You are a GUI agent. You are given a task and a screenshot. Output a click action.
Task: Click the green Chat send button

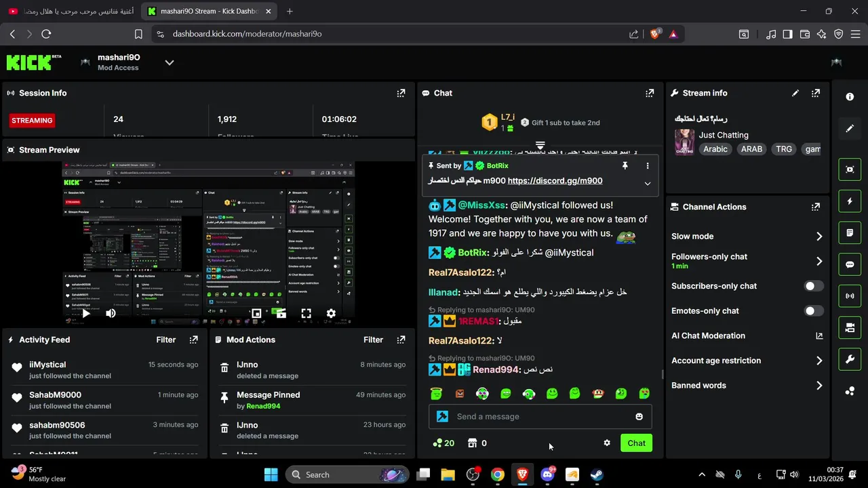[x=636, y=443]
